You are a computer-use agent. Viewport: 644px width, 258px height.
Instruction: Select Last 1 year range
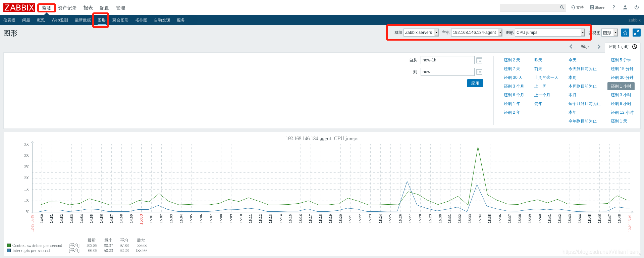point(512,104)
